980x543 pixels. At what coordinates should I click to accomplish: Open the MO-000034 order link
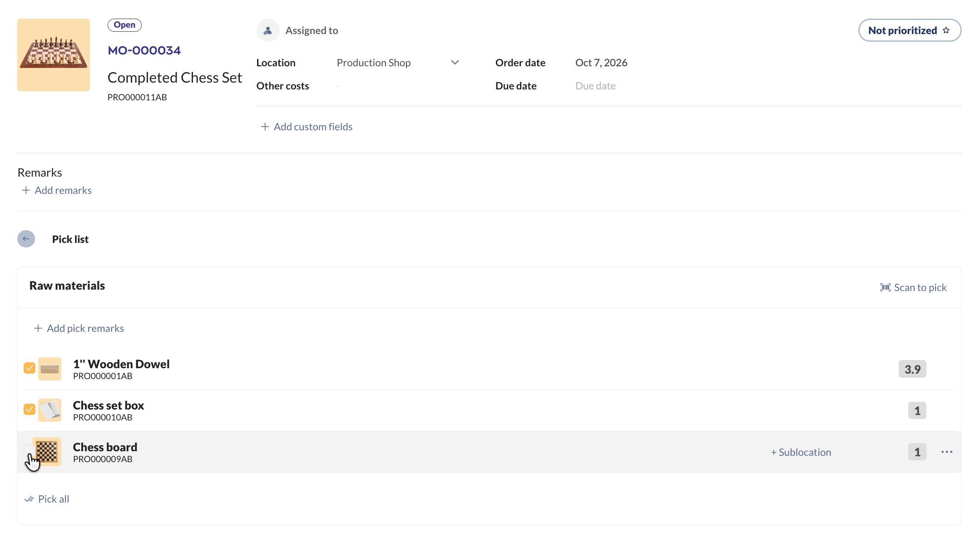tap(144, 50)
